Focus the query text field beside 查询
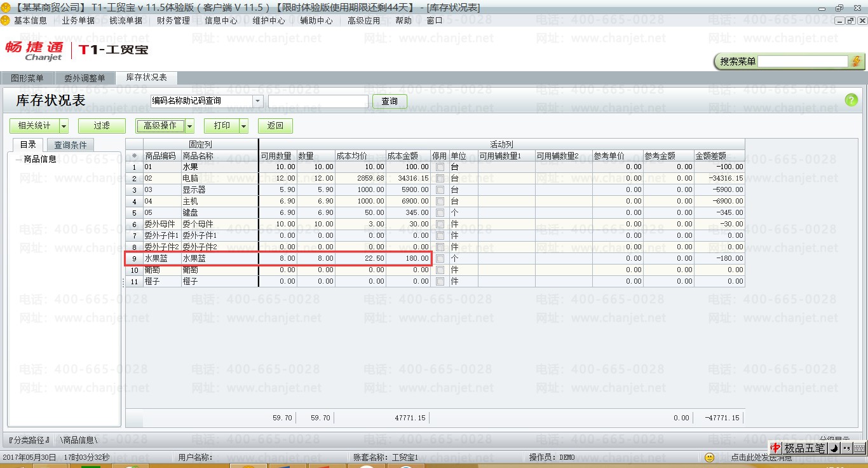 coord(318,101)
